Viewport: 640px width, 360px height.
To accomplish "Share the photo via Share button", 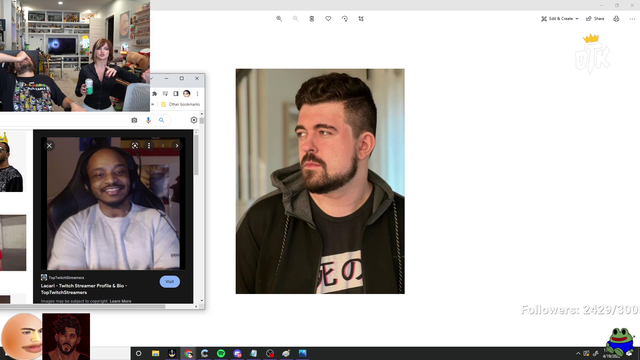I will click(595, 19).
